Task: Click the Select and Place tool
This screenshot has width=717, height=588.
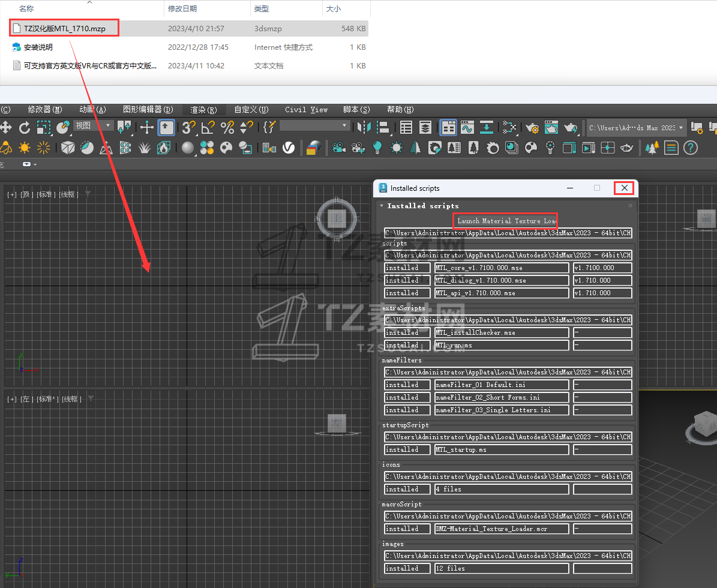Action: click(63, 127)
